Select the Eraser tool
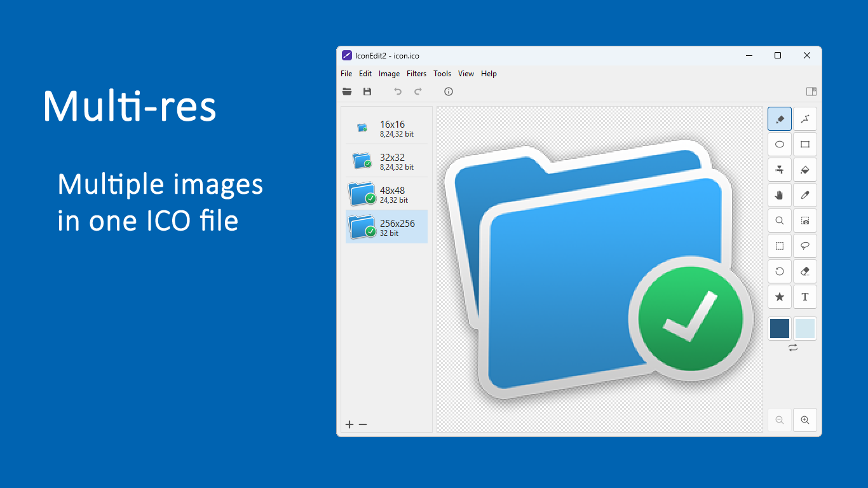Viewport: 868px width, 488px height. [x=805, y=271]
